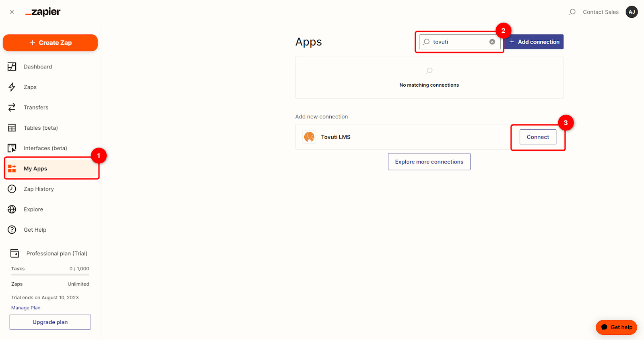The width and height of the screenshot is (644, 340).
Task: Click the Create Zap button
Action: (x=50, y=43)
